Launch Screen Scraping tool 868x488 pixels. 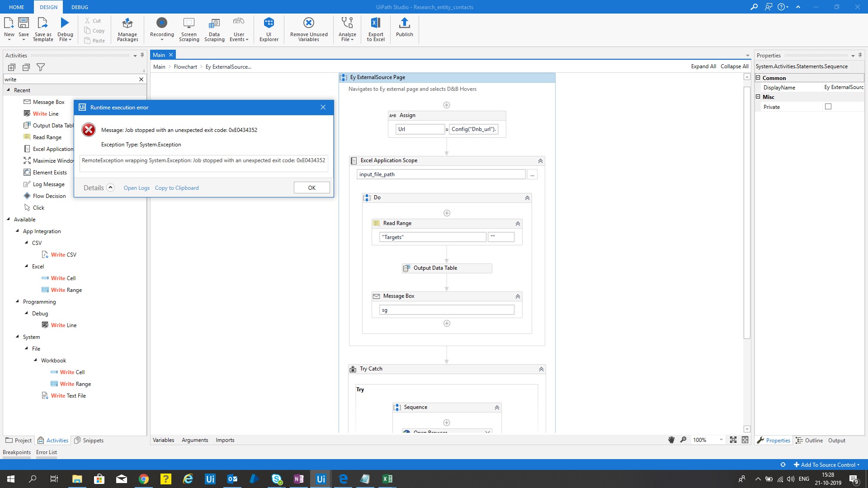189,29
